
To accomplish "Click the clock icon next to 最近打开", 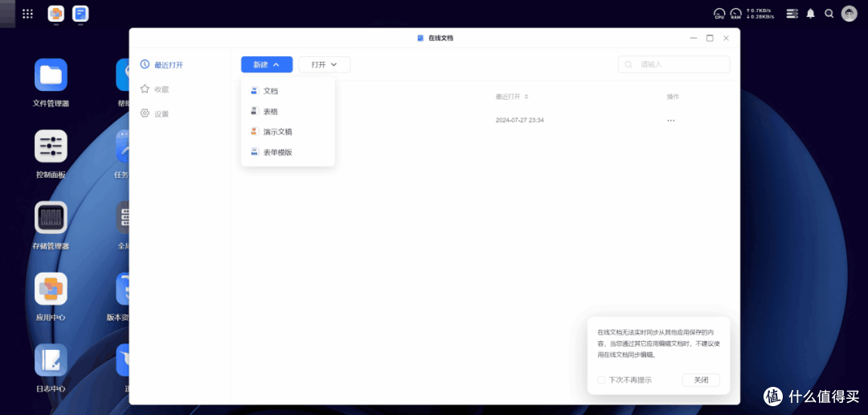I will (145, 64).
